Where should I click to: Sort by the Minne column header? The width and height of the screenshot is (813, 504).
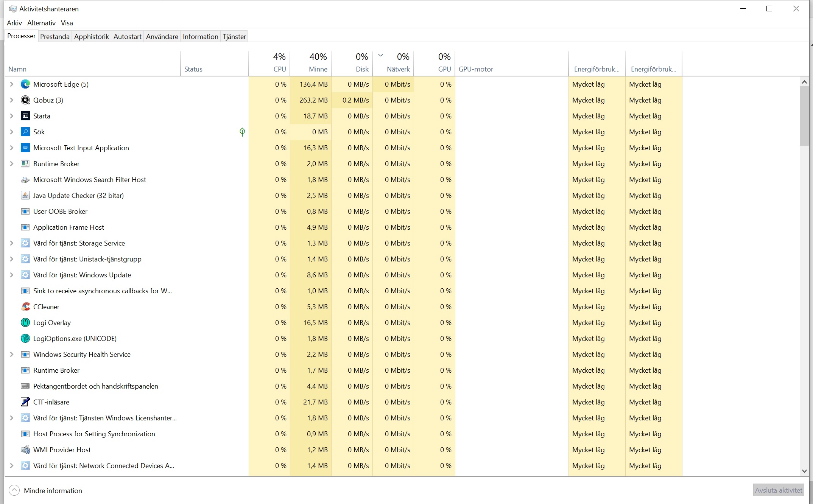(311, 64)
